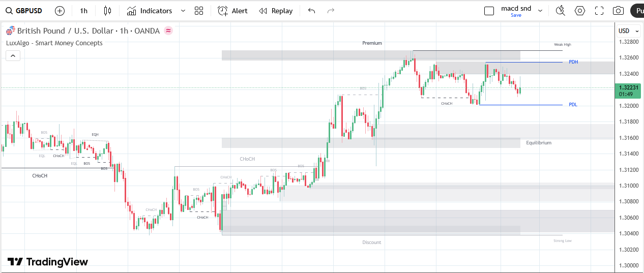644x273 pixels.
Task: Expand the Indicators favorites dropdown arrow
Action: tap(183, 11)
